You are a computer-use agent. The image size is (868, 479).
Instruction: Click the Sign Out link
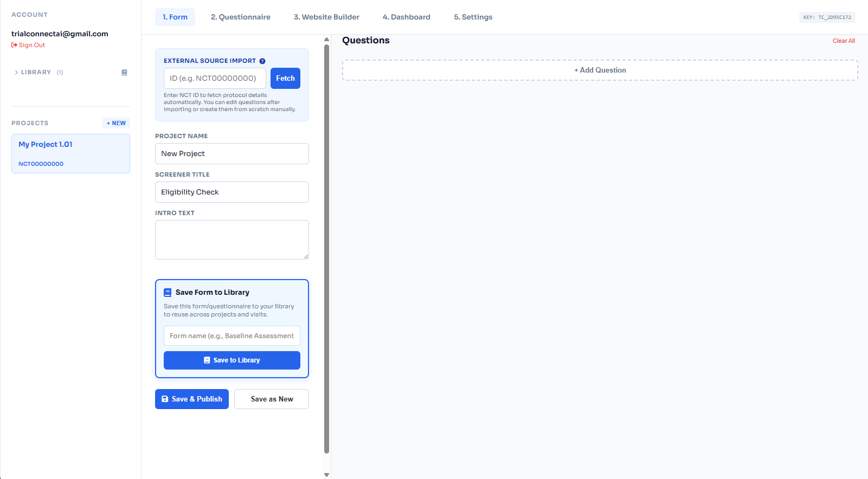coord(28,46)
